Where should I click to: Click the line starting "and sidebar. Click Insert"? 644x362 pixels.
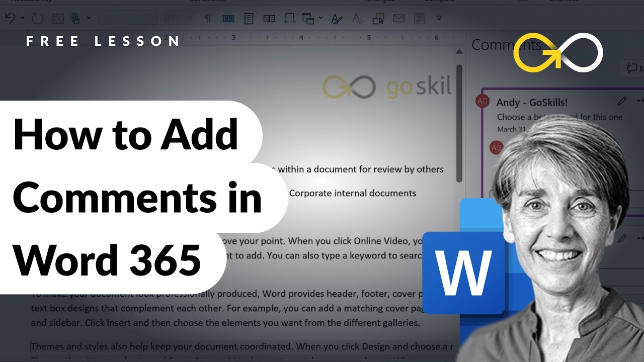point(225,323)
